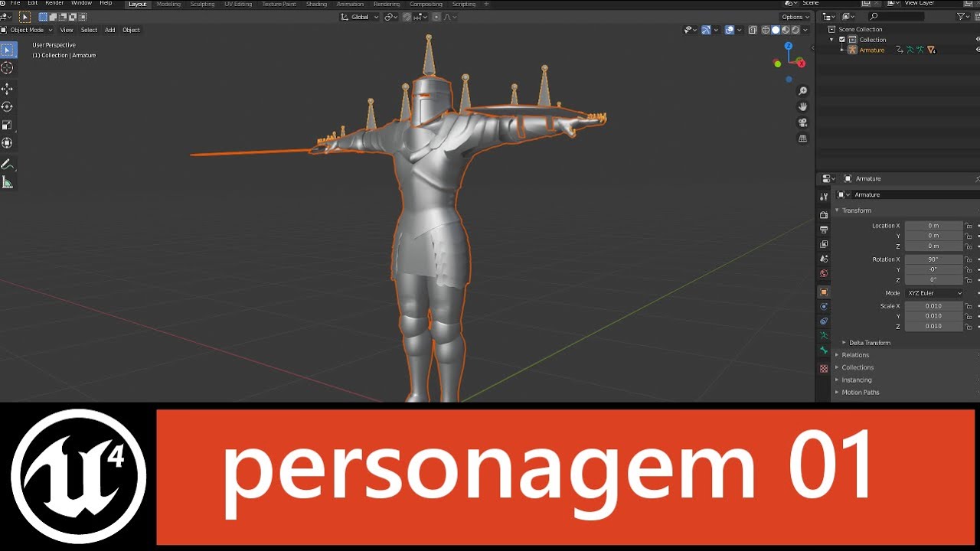The image size is (980, 551).
Task: Expand the Relations panel
Action: click(854, 355)
